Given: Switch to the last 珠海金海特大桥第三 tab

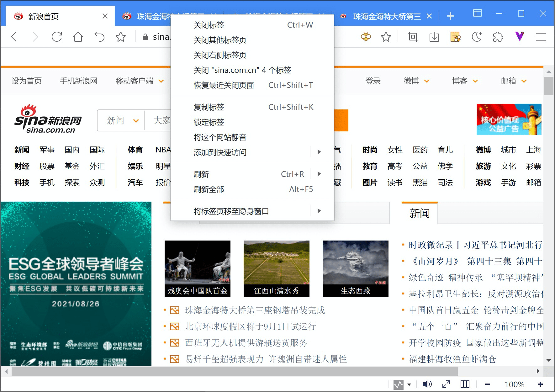Looking at the screenshot, I should tap(387, 16).
